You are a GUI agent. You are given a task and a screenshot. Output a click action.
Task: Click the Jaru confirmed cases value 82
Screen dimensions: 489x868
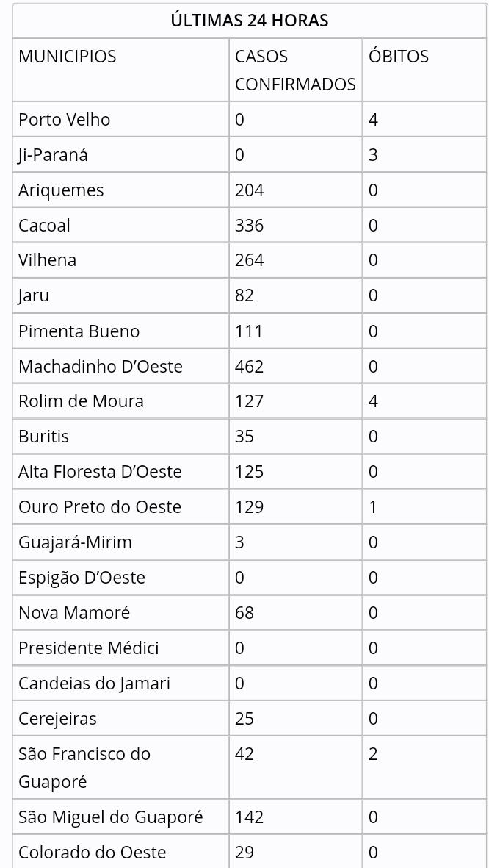tap(245, 295)
